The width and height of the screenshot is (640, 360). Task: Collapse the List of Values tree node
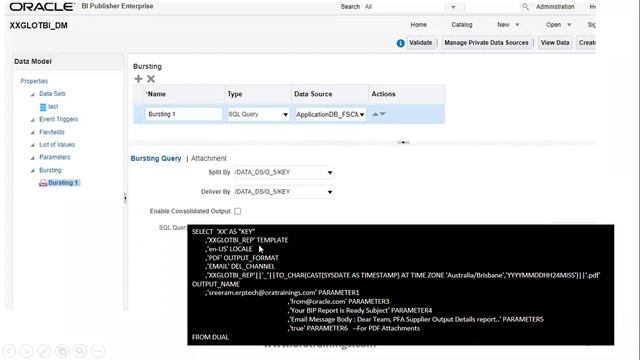(32, 145)
